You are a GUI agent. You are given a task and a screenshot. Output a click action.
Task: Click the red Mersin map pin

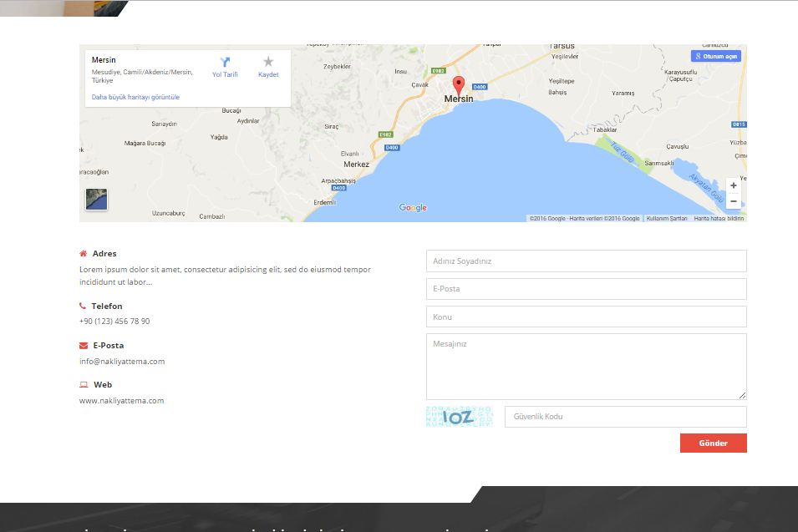tap(459, 85)
